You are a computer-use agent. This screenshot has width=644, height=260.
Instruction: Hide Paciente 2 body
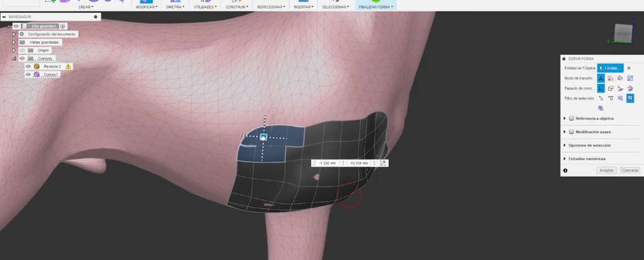tap(29, 66)
